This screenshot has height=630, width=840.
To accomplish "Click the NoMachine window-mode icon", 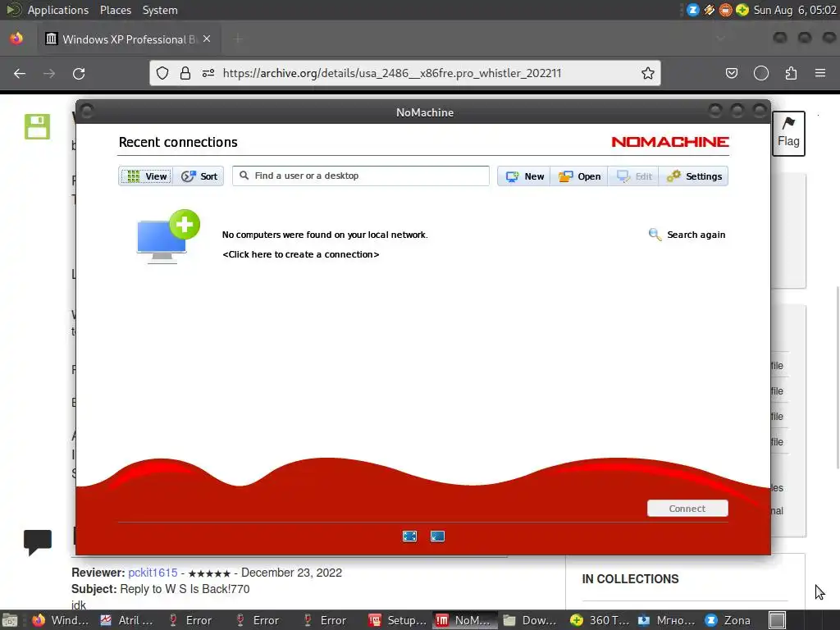I will coord(438,536).
